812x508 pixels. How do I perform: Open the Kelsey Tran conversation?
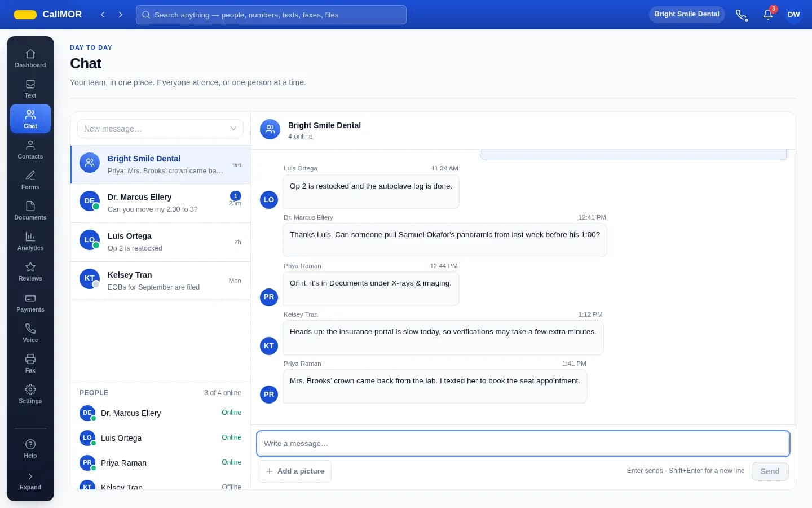coord(160,281)
